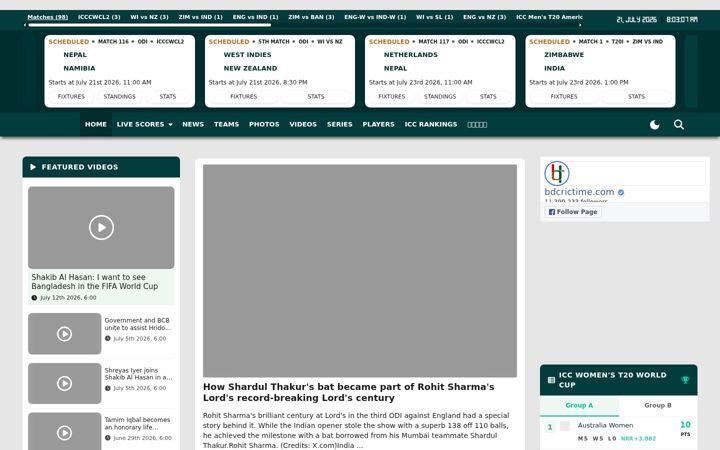Click the match tabs horizontal scrollbar

(150, 25)
